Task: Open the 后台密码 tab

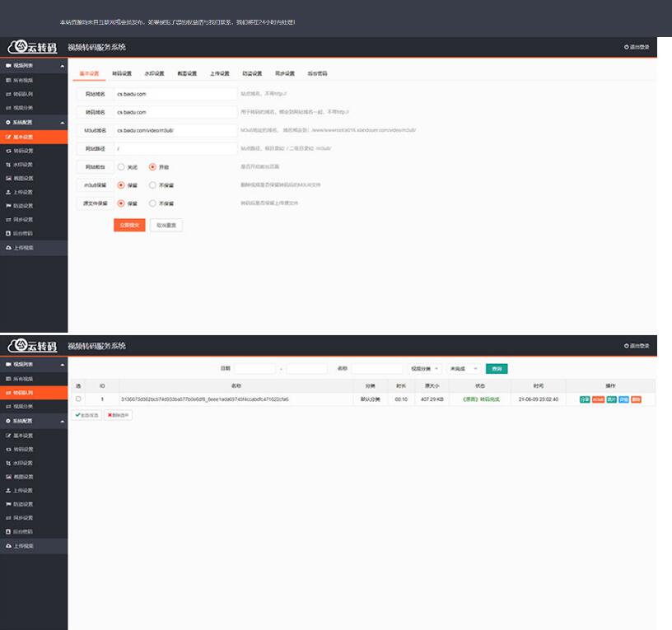Action: (x=317, y=73)
